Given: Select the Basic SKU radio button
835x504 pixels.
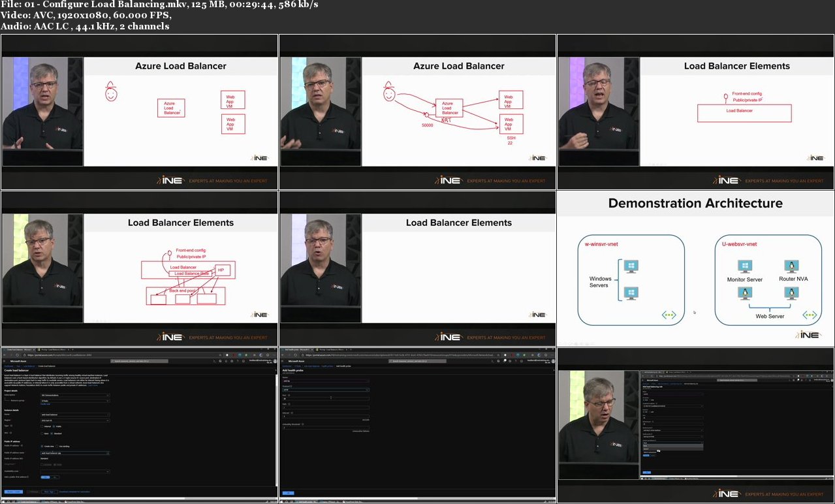Looking at the screenshot, I should pyautogui.click(x=42, y=433).
